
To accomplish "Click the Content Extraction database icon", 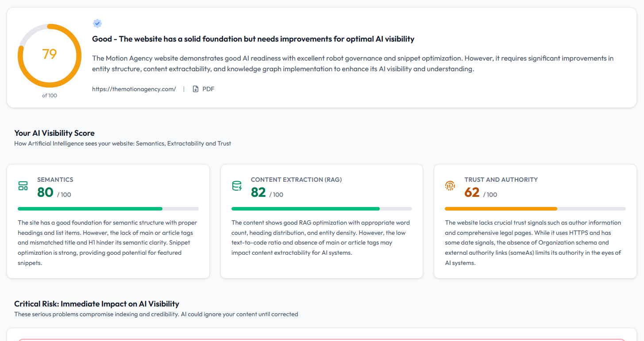I will click(x=237, y=186).
